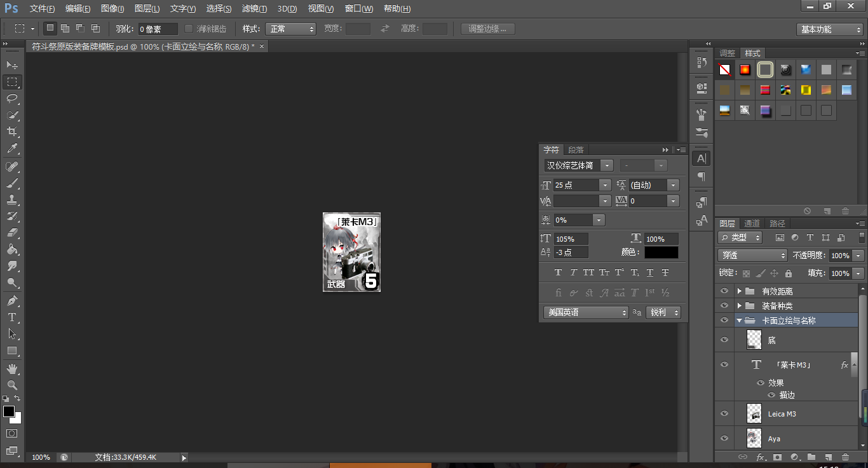
Task: Switch to the 调整 tab
Action: 728,53
